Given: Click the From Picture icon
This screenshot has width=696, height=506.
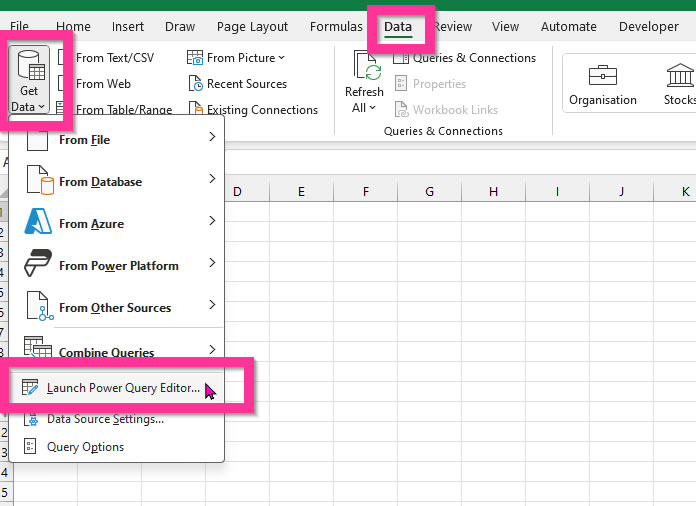Looking at the screenshot, I should click(x=194, y=58).
